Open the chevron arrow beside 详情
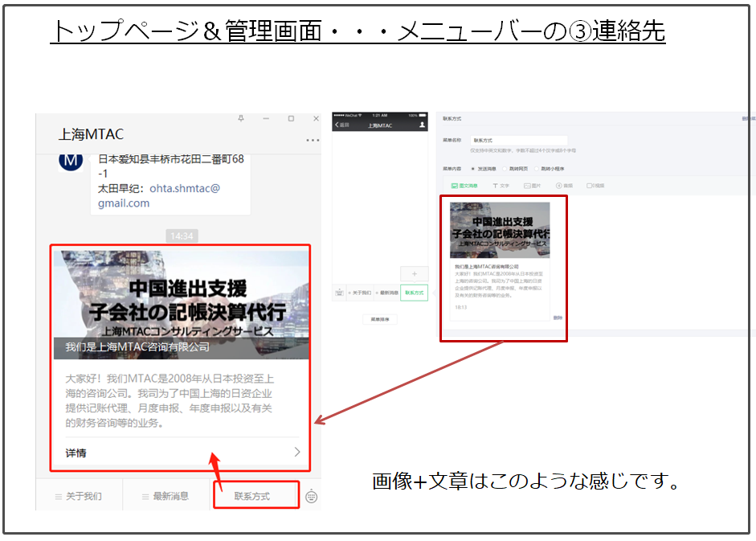 297,452
